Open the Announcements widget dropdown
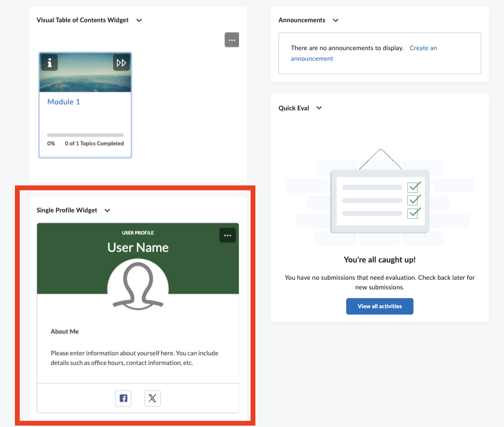 pyautogui.click(x=335, y=20)
